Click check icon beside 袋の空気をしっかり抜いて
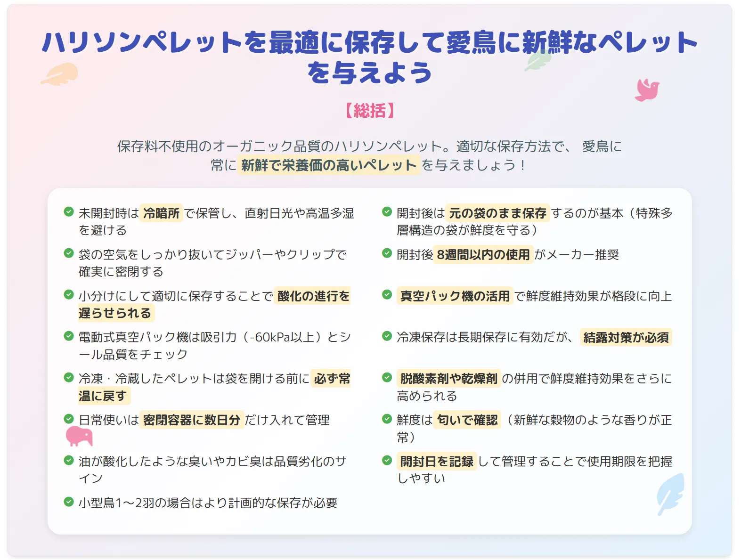 click(69, 253)
